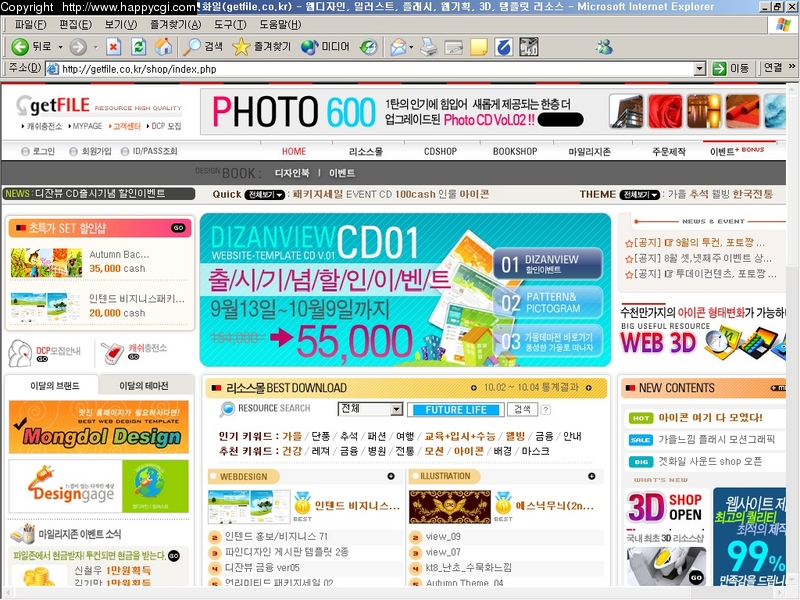Image resolution: width=800 pixels, height=600 pixels.
Task: Click the blue swirl icon in toolbar
Action: click(504, 47)
